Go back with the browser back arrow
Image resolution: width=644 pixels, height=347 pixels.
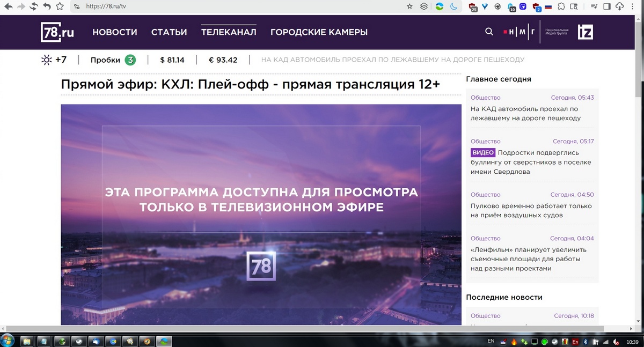(8, 6)
